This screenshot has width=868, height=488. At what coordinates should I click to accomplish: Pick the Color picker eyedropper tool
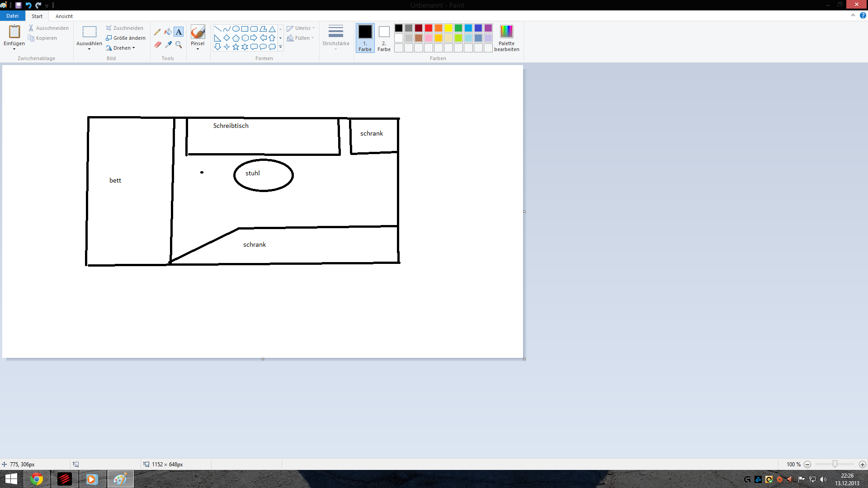point(168,45)
